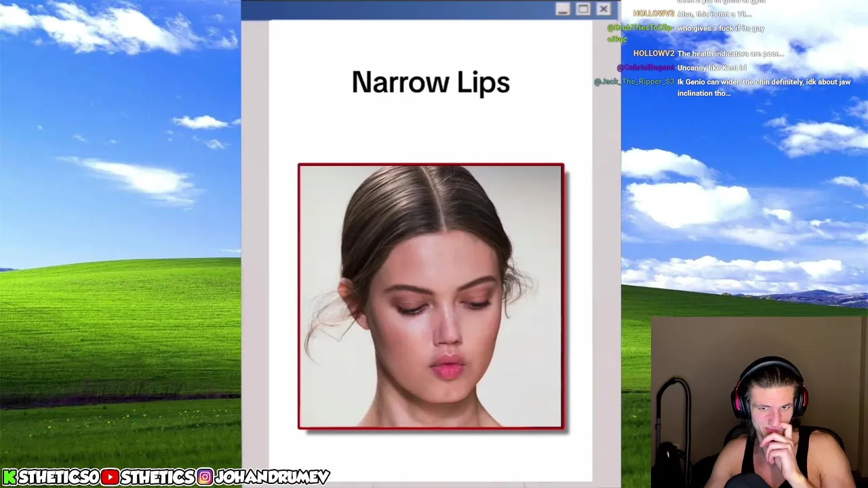The image size is (868, 488).
Task: Select the red-framed face photo
Action: tap(431, 296)
